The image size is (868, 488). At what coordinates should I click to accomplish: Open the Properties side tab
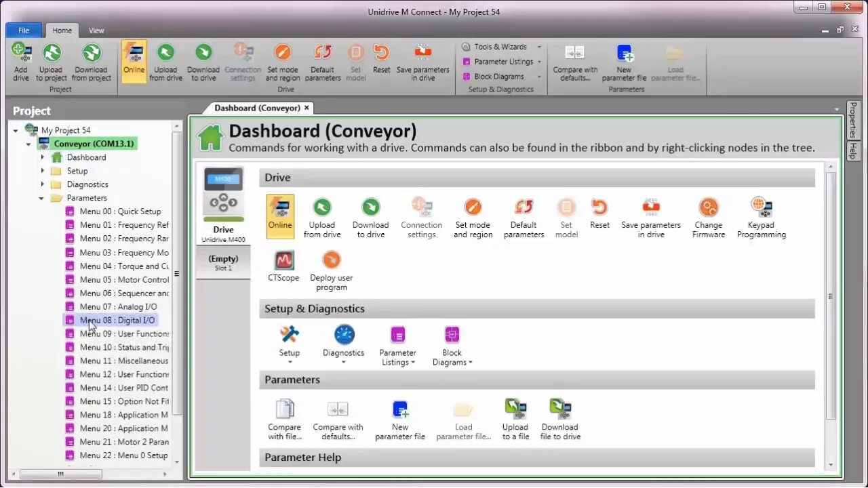coord(853,120)
